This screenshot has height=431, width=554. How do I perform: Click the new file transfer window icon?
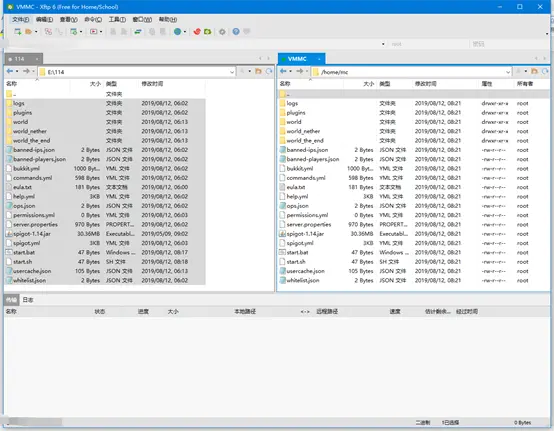point(73,32)
